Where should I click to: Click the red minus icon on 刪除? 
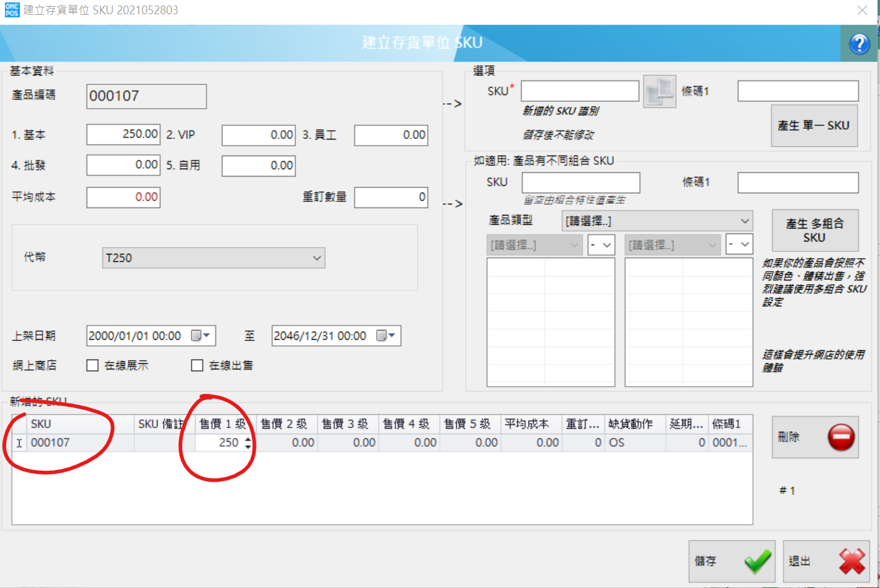pyautogui.click(x=841, y=437)
